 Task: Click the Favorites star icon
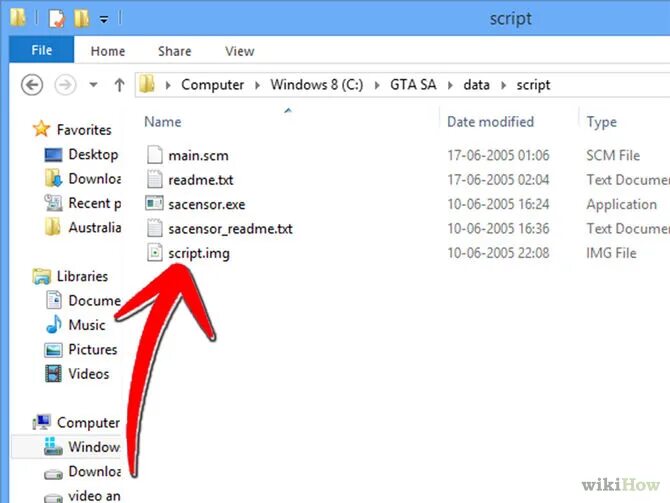(x=41, y=129)
